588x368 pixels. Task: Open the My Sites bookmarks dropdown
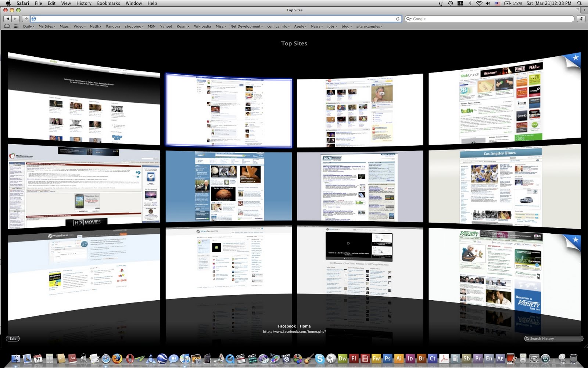click(x=46, y=26)
